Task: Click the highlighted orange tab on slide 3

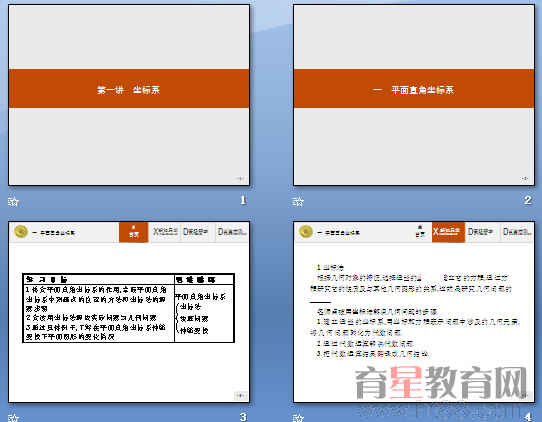Action: click(133, 232)
